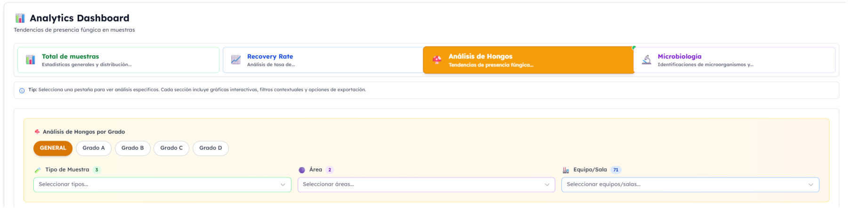
Task: Click the info icon next to Tip
Action: pos(22,91)
